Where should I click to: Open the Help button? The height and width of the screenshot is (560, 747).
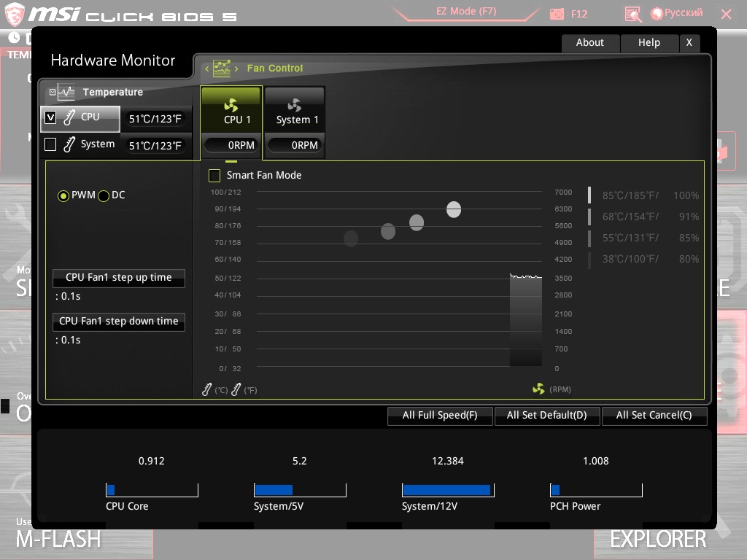[x=649, y=43]
